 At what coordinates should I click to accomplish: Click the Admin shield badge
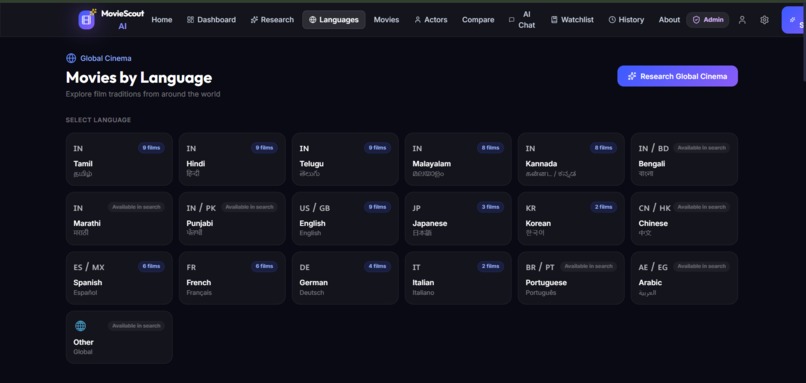tap(707, 20)
